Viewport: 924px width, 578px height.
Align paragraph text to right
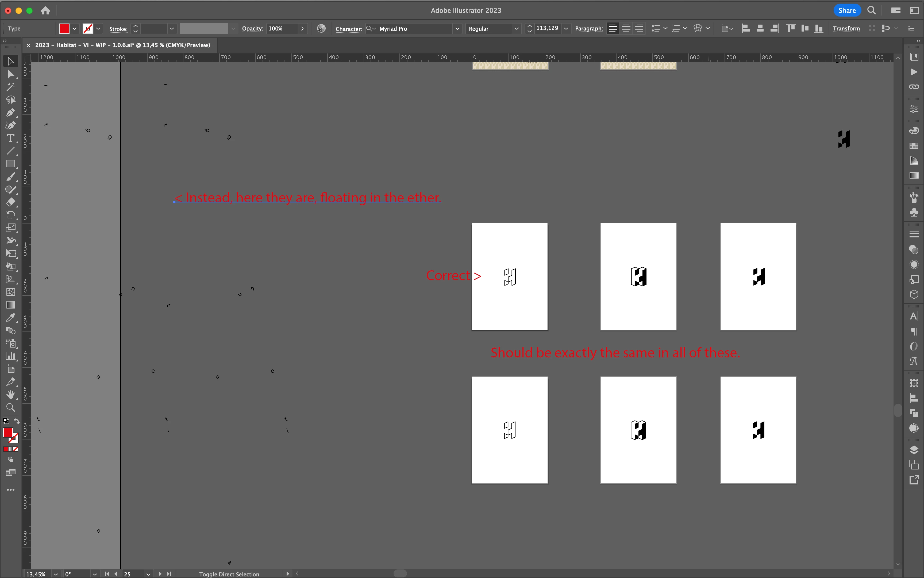[x=639, y=29]
